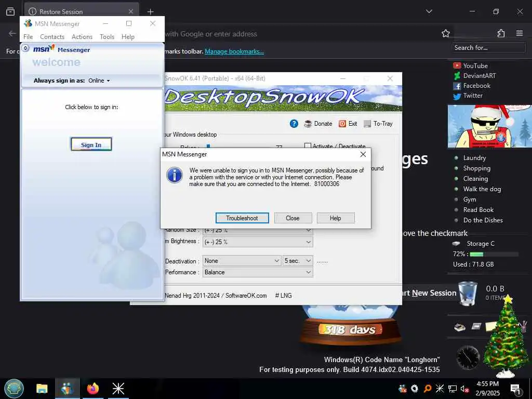
Task: Click the MSN Messenger panel collapse arrow icon
Action: tap(25, 48)
